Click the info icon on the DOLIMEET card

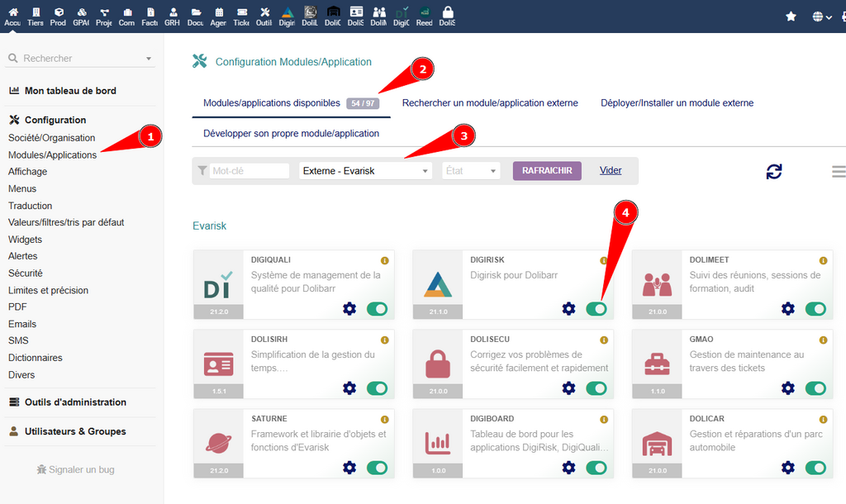click(823, 259)
